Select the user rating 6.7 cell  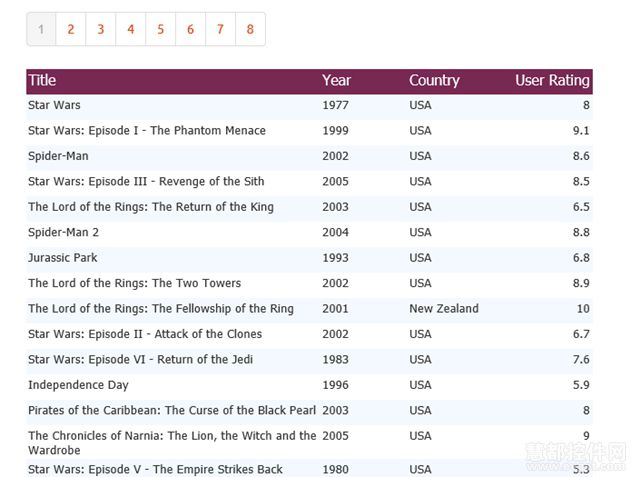581,334
